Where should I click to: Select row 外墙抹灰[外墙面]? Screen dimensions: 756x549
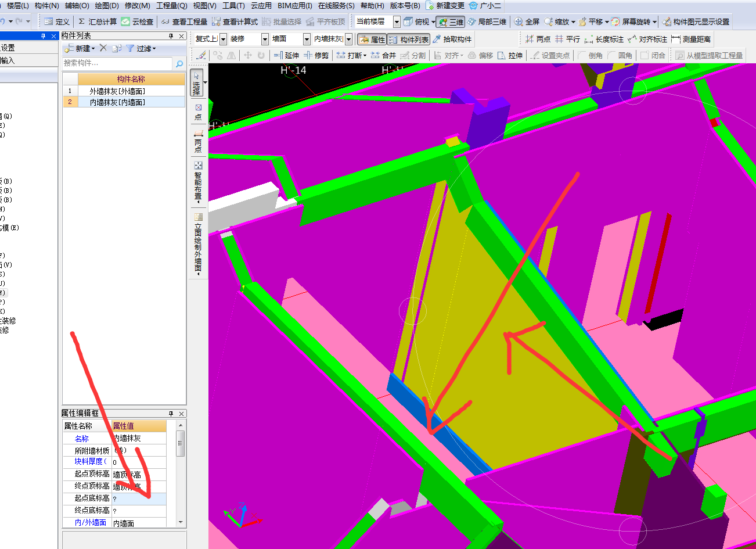click(124, 91)
